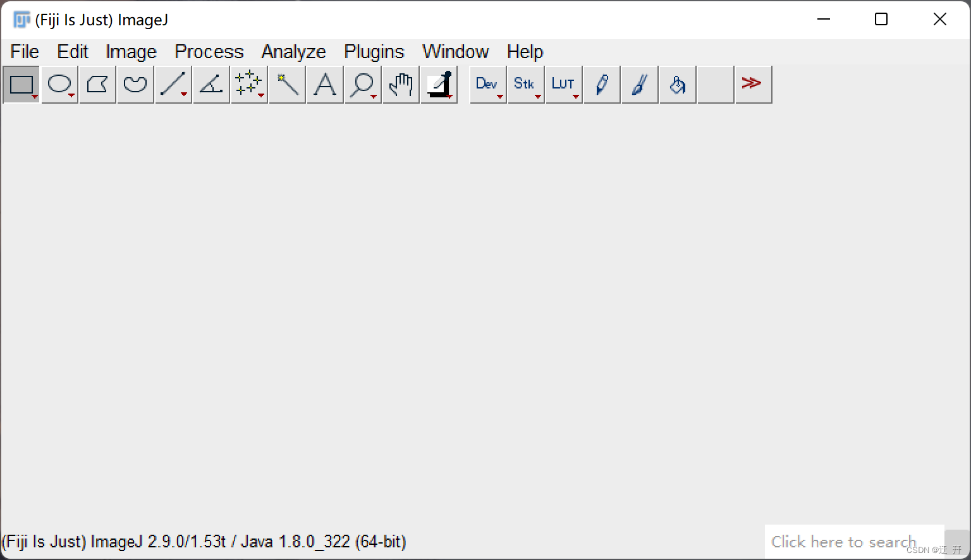Open the Edit menu

pos(73,51)
